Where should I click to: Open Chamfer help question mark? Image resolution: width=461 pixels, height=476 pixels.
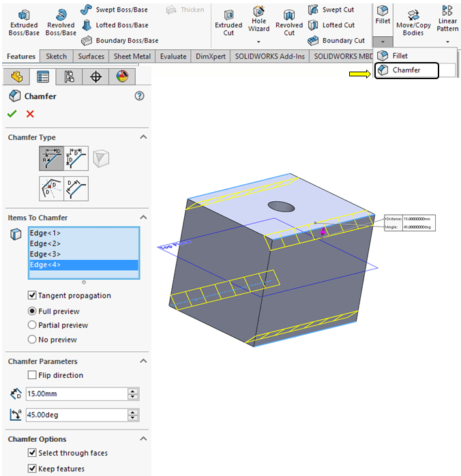pyautogui.click(x=140, y=96)
